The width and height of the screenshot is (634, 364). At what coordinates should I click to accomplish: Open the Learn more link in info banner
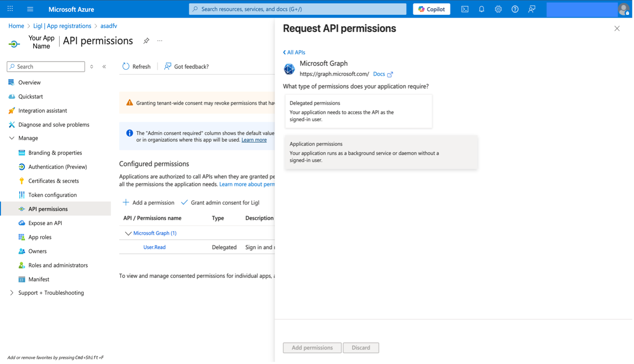(x=255, y=140)
